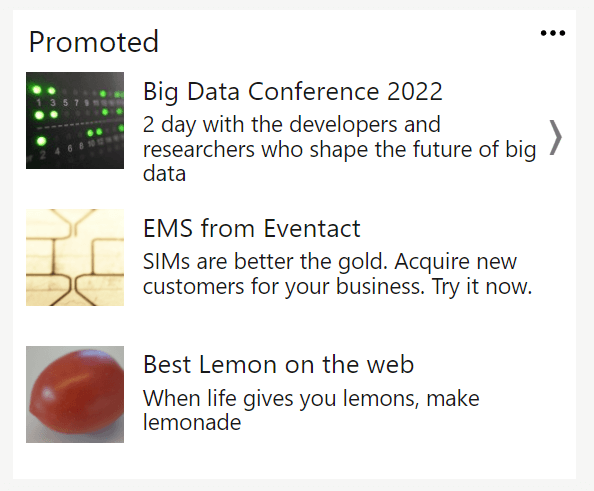594x491 pixels.
Task: Expand the Big Data Conference ad chevron
Action: (x=555, y=138)
